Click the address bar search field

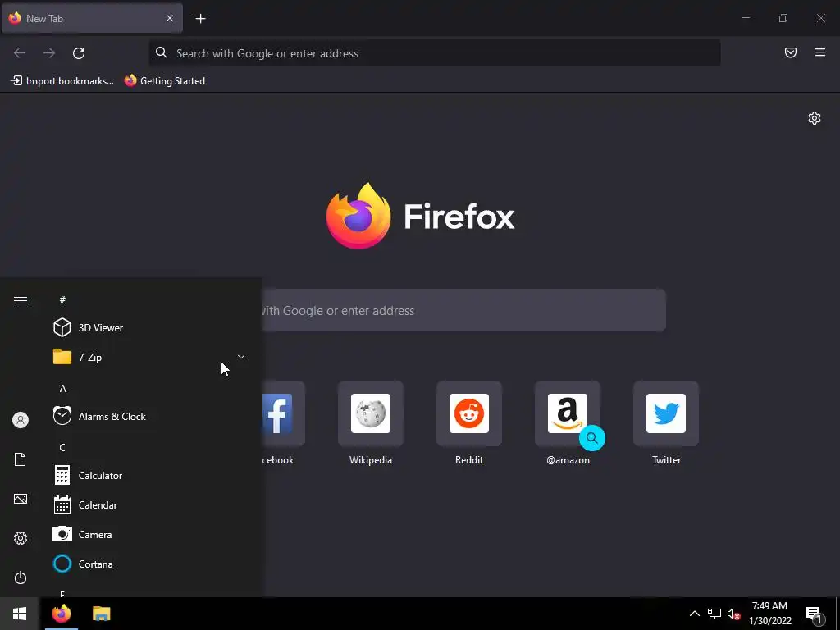tap(435, 53)
